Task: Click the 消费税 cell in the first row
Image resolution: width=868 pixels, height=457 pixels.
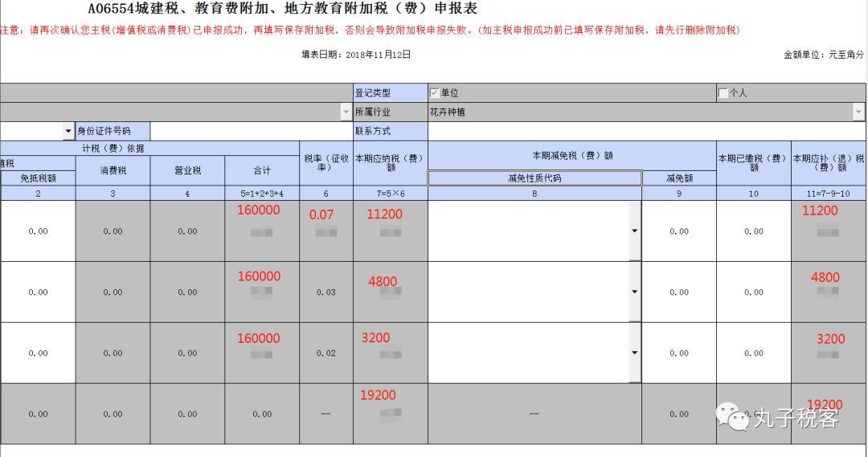Action: tap(113, 231)
